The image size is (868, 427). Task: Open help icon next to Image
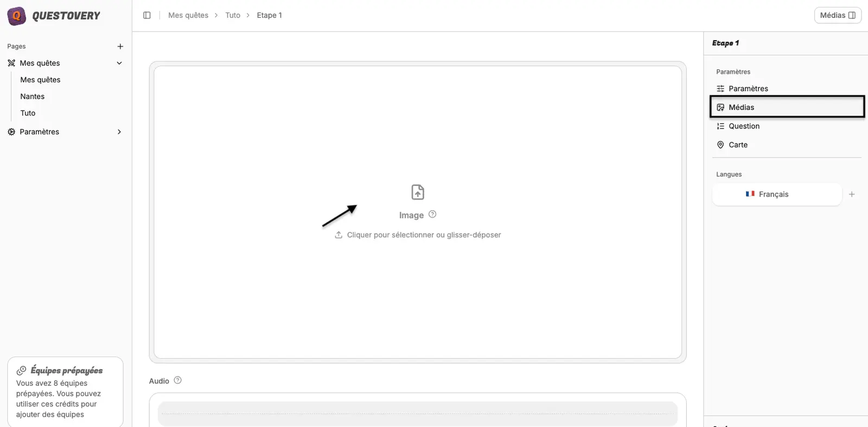coord(432,214)
